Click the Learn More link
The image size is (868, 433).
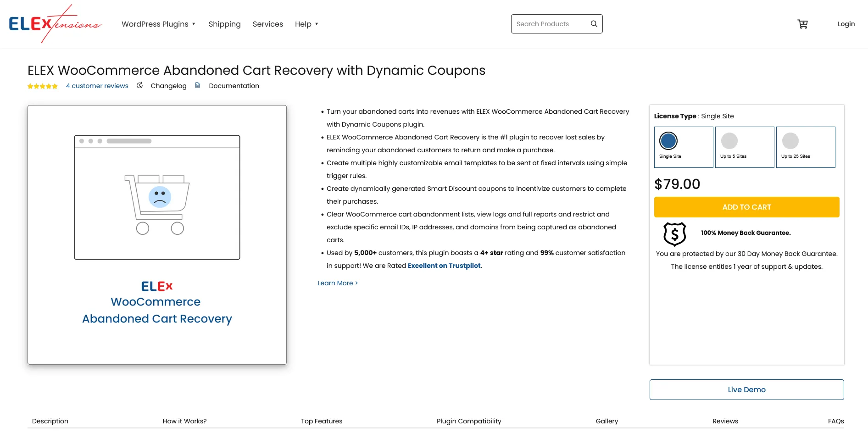[338, 283]
